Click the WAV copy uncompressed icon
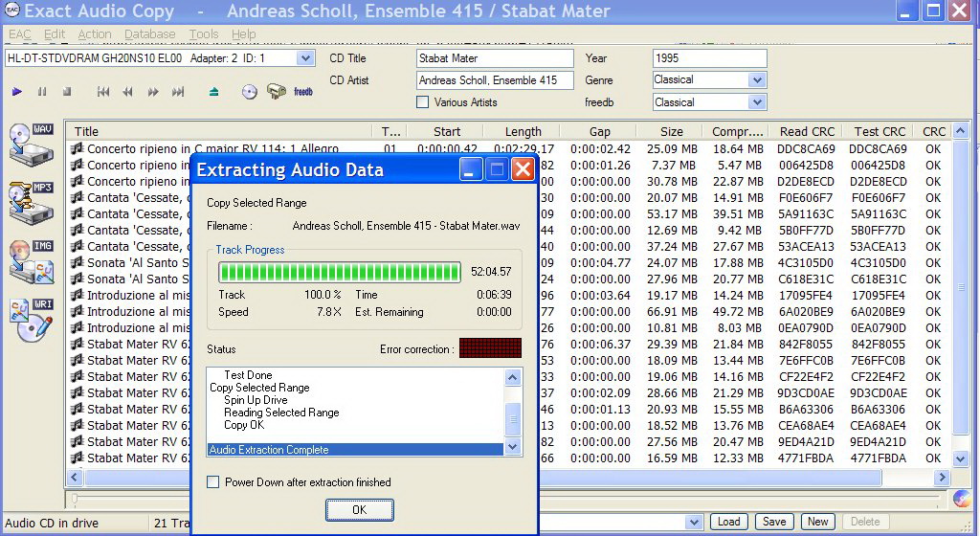Viewport: 980px width, 536px height. pyautogui.click(x=31, y=143)
